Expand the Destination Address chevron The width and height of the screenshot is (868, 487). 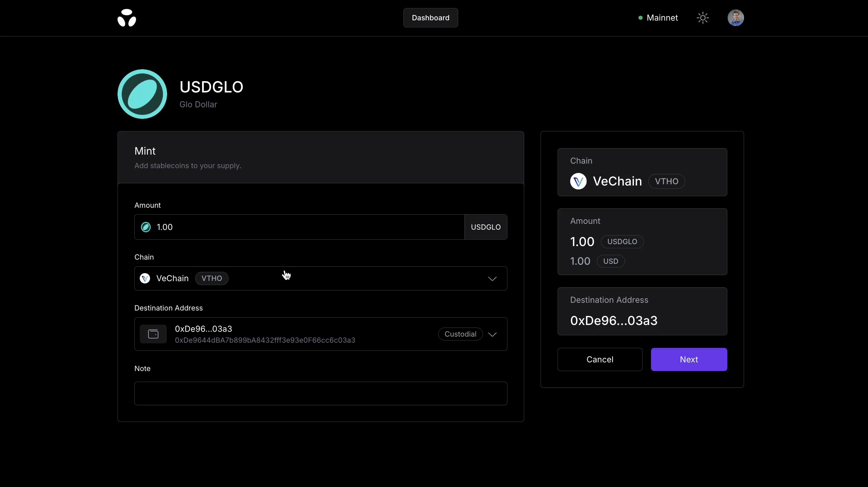[x=492, y=334]
